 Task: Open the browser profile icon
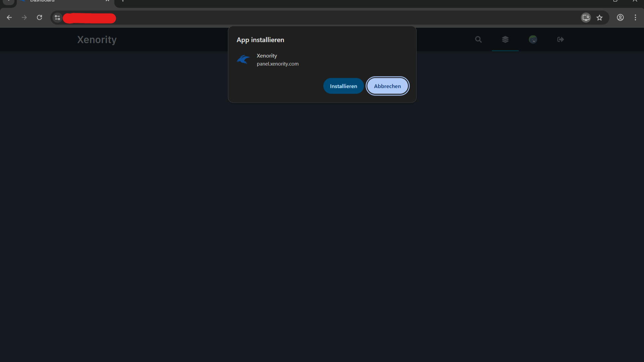620,18
